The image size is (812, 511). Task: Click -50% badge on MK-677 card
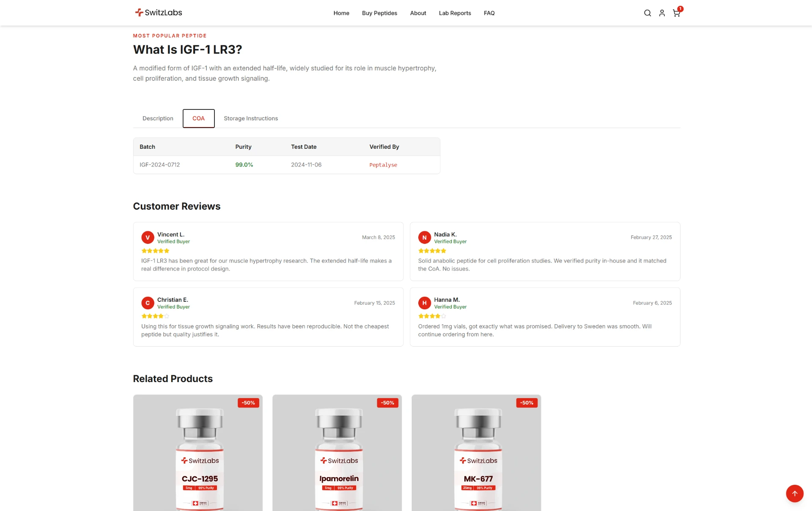pyautogui.click(x=527, y=403)
